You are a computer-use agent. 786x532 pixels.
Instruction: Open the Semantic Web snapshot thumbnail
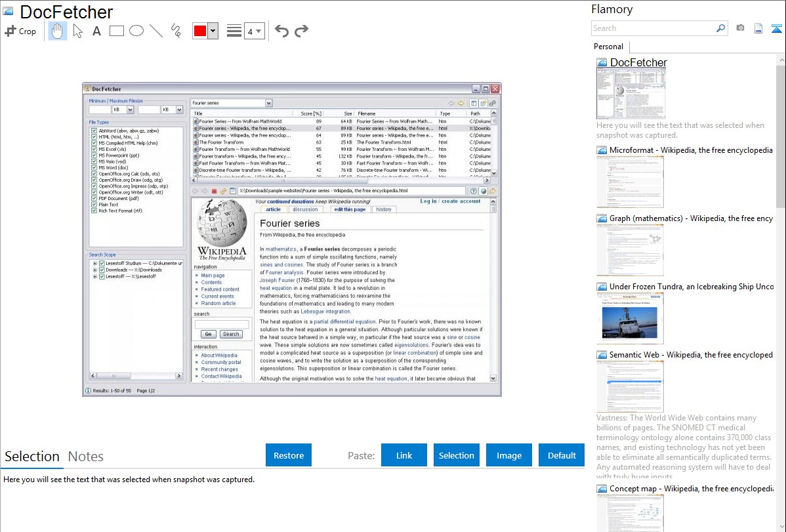[630, 386]
